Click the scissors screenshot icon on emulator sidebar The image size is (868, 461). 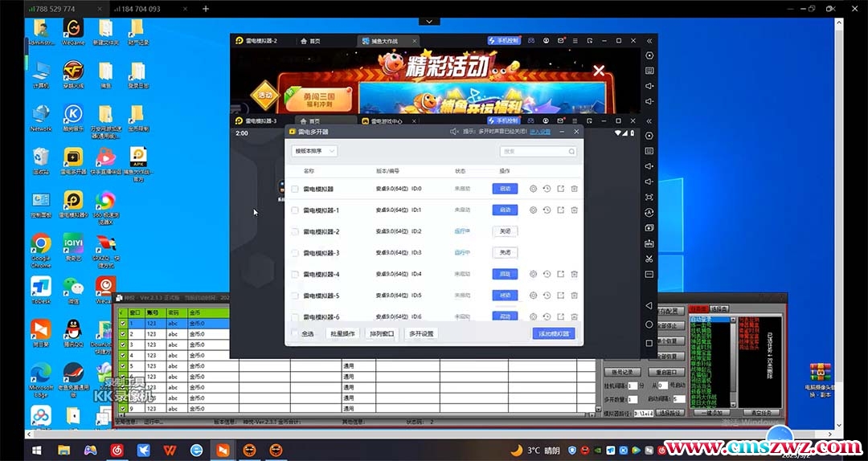point(649,259)
